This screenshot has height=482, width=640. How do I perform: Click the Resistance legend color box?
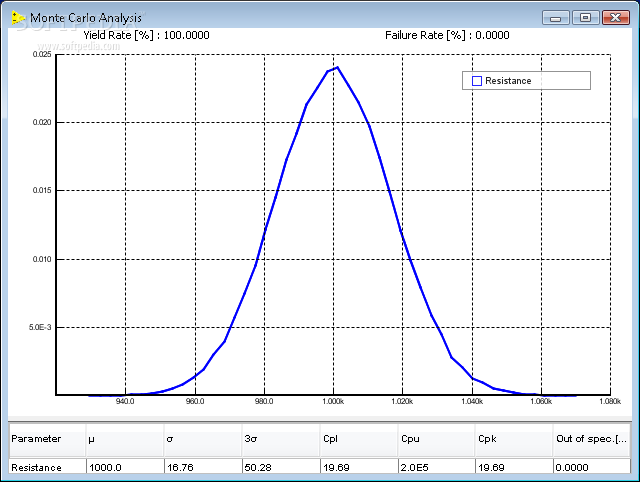476,81
